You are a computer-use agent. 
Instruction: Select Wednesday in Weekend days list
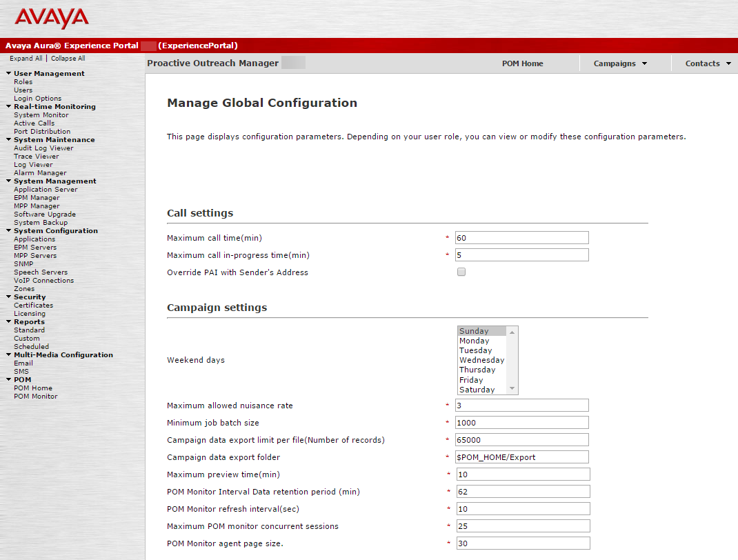pos(482,360)
